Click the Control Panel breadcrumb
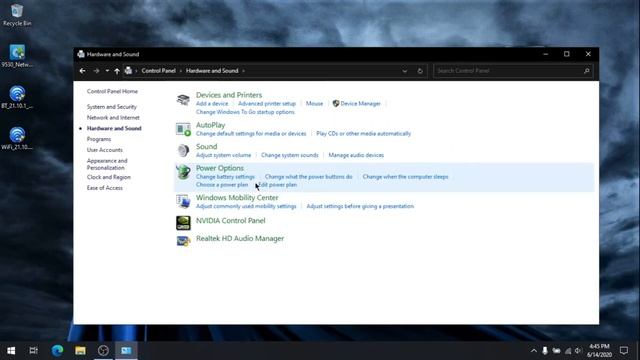 pyautogui.click(x=158, y=71)
